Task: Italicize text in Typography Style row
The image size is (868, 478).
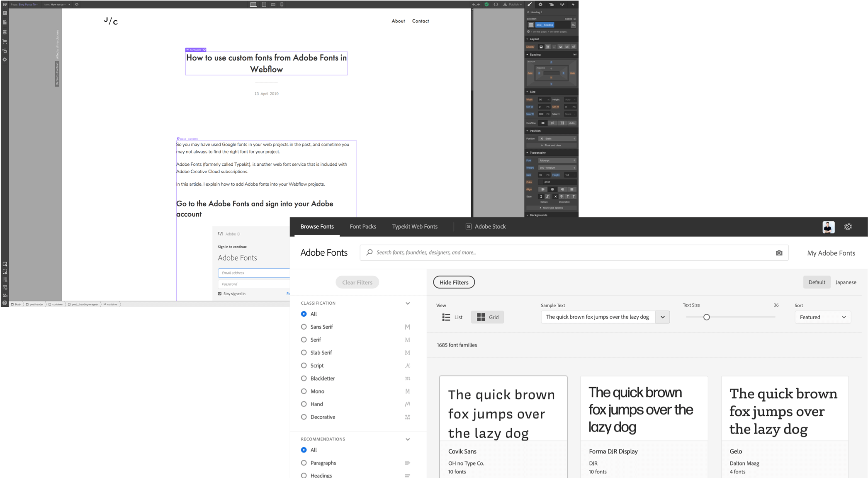Action: (x=547, y=197)
